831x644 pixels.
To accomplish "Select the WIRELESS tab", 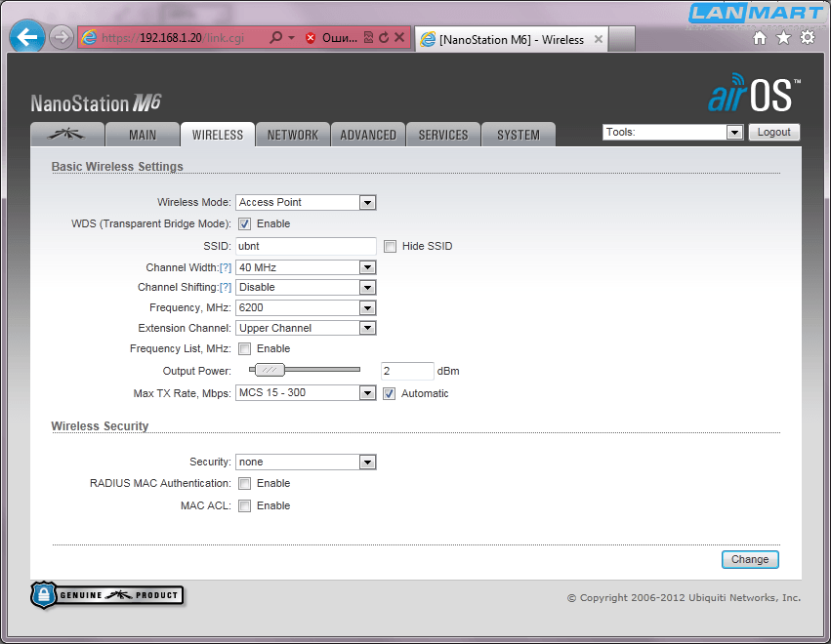I will (x=218, y=135).
